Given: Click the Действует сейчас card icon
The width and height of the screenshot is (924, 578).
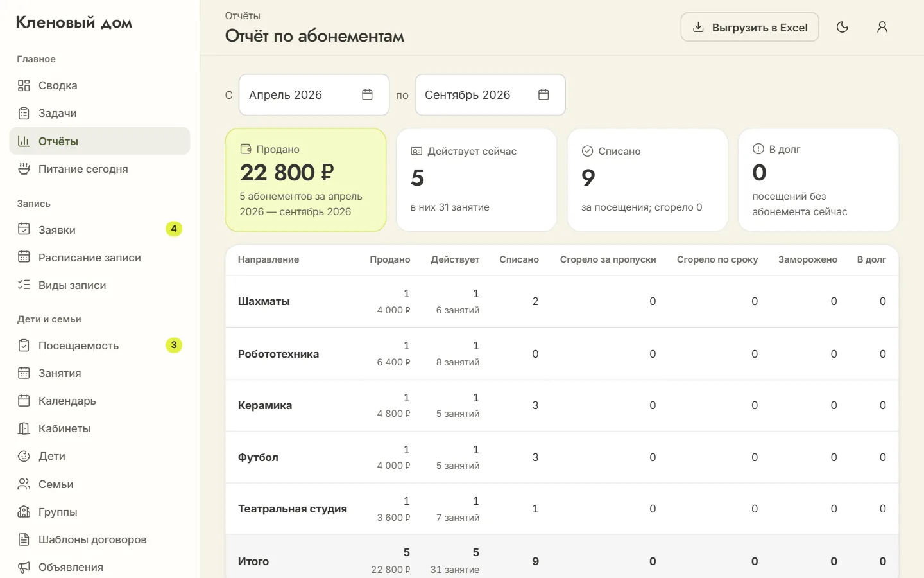Looking at the screenshot, I should 416,152.
